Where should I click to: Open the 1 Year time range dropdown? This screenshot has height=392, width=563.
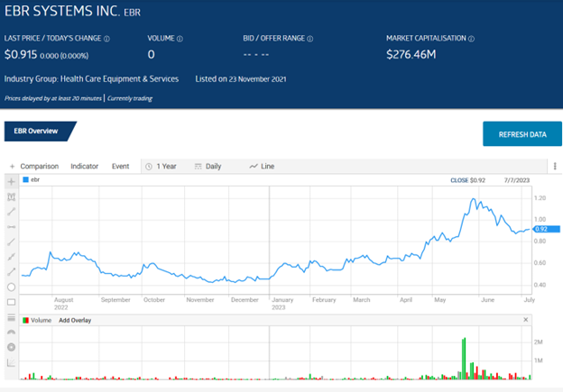coord(162,167)
